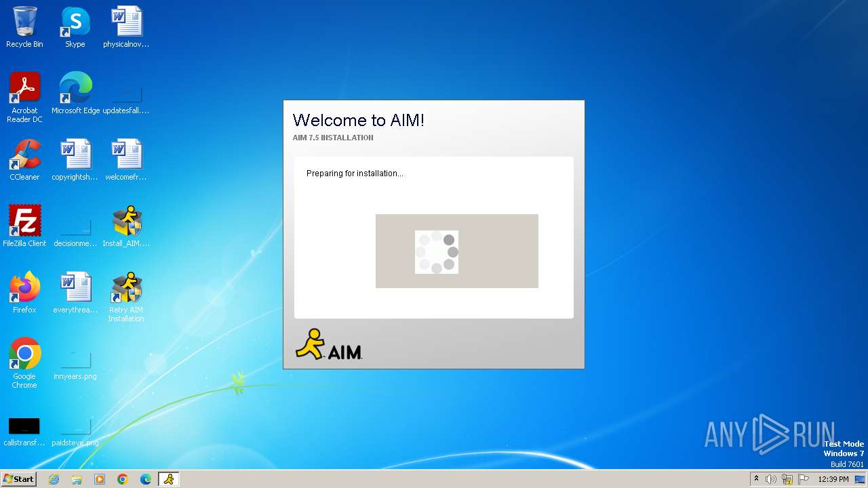This screenshot has height=488, width=868.
Task: Activate the AIM installer taskbar button
Action: click(169, 479)
